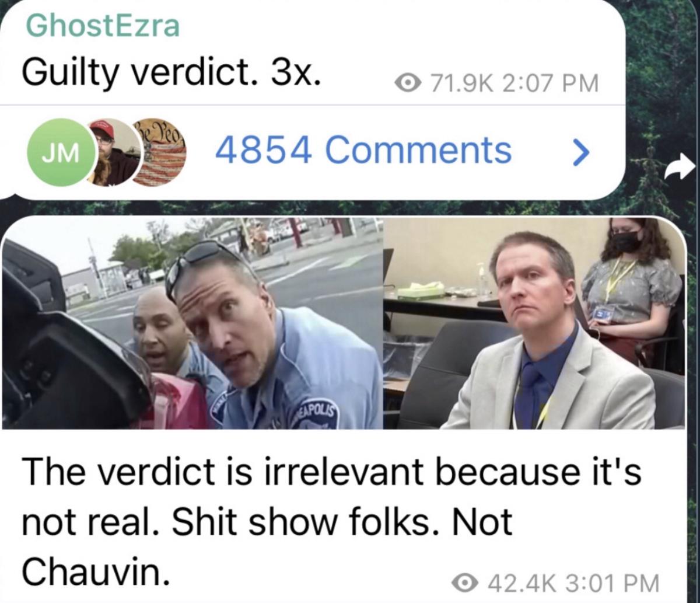The image size is (700, 603).
Task: Open the 4854 Comments thread
Action: 363,151
